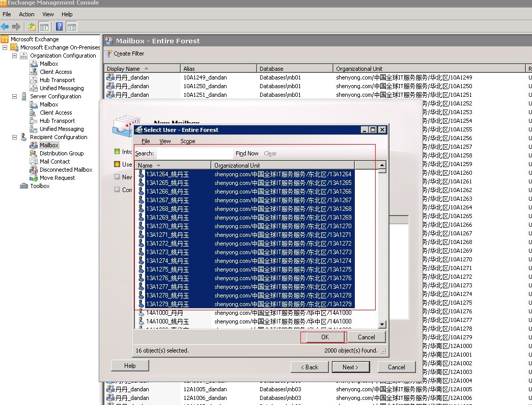Image resolution: width=532 pixels, height=405 pixels.
Task: Click scroll down arrow in user list
Action: click(x=382, y=324)
